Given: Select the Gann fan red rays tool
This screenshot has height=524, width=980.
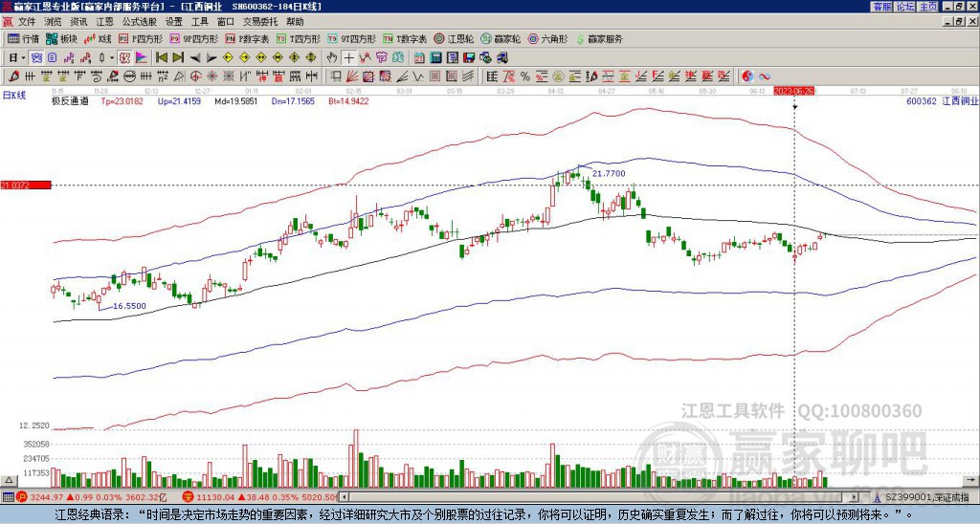Looking at the screenshot, I should [x=352, y=76].
